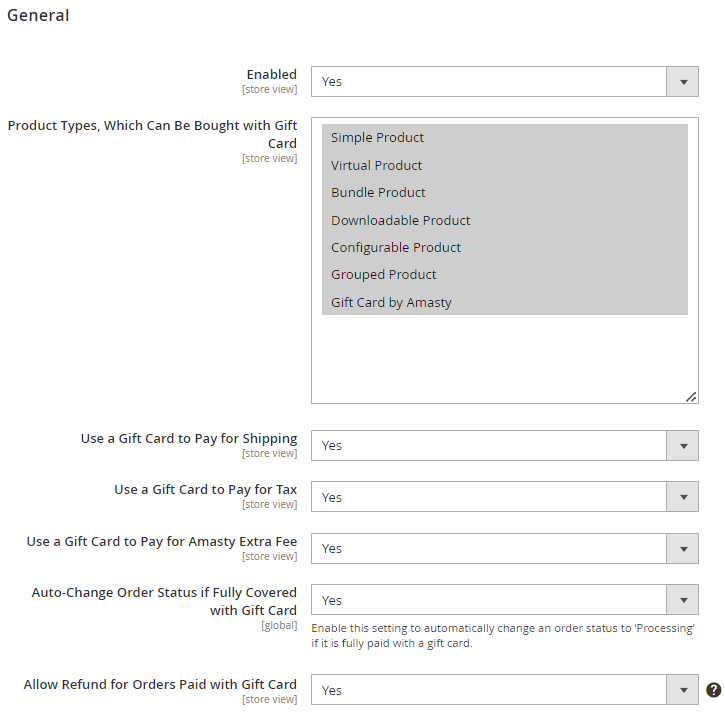Choose Downloadable Product in list
Screen dimensions: 725x719
505,220
